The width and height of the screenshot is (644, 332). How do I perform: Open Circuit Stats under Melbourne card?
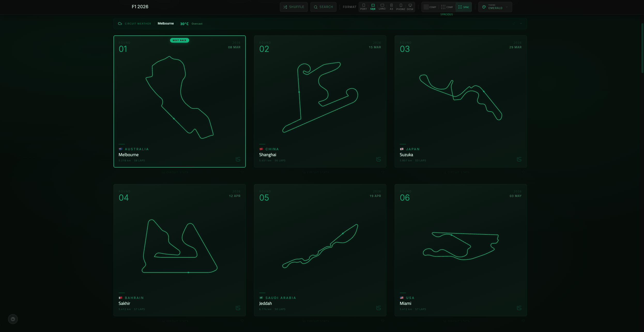tap(175, 172)
